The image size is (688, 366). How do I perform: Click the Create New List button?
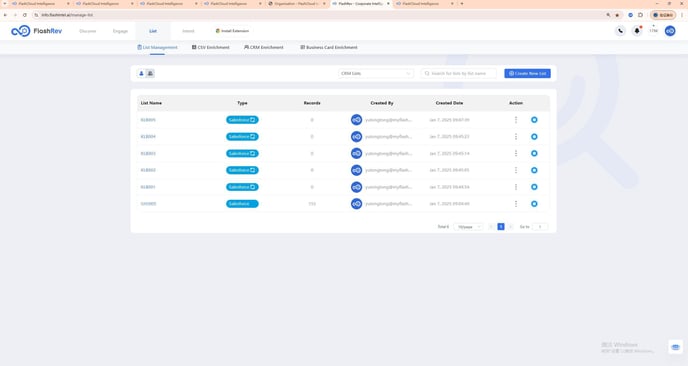527,73
